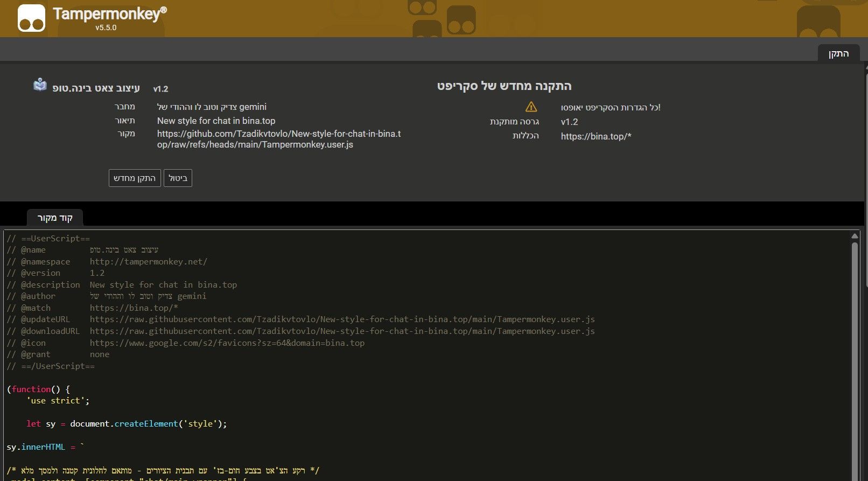The height and width of the screenshot is (481, 868).
Task: Open the התקן tab
Action: (838, 53)
